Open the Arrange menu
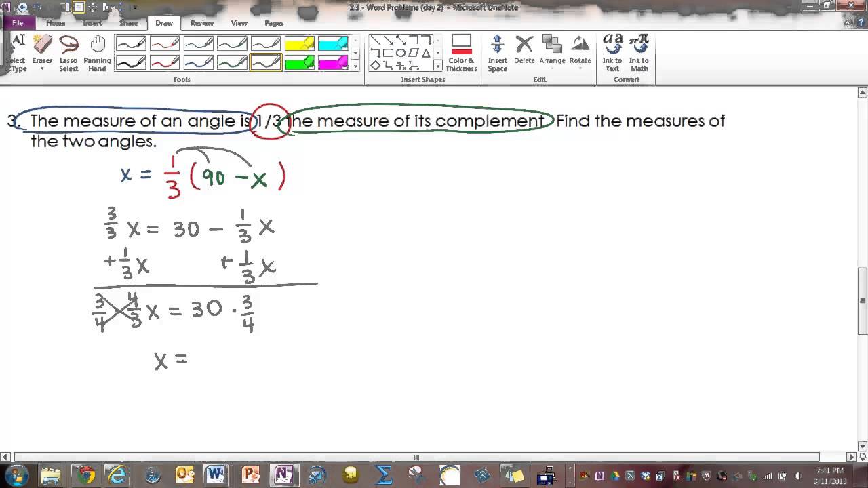The height and width of the screenshot is (488, 868). click(x=552, y=52)
